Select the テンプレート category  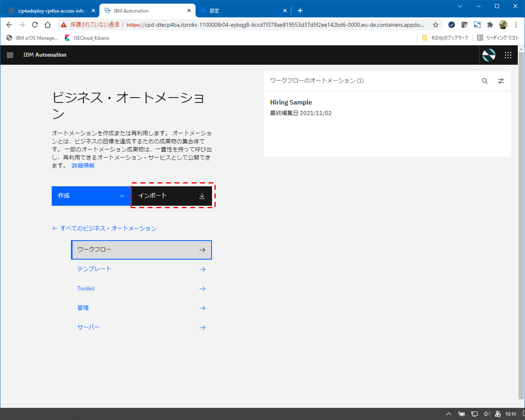click(x=141, y=269)
